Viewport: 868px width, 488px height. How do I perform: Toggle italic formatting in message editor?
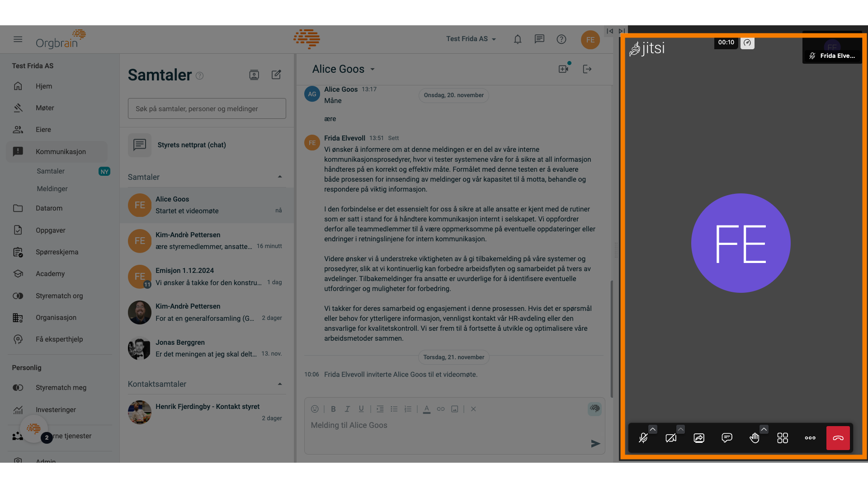(x=346, y=409)
